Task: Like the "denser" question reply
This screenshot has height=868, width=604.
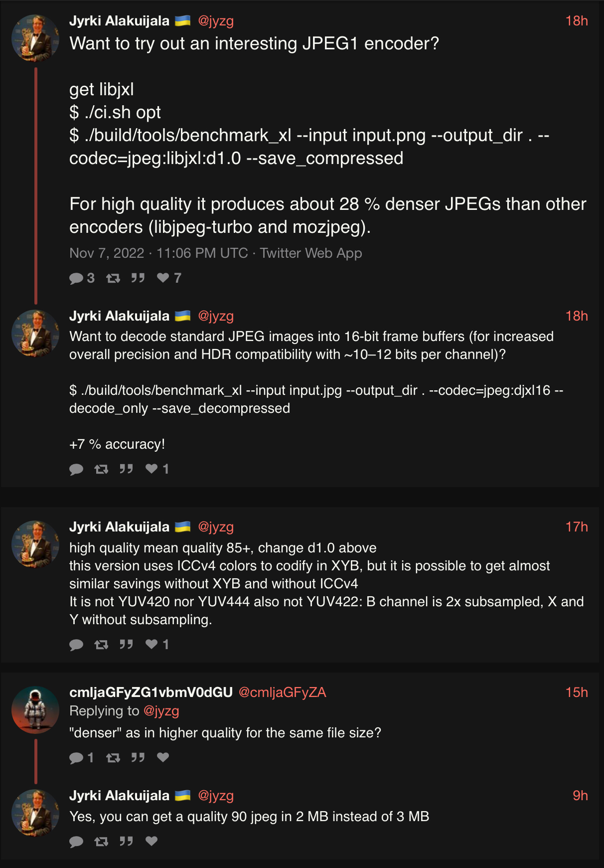Action: coord(163,757)
